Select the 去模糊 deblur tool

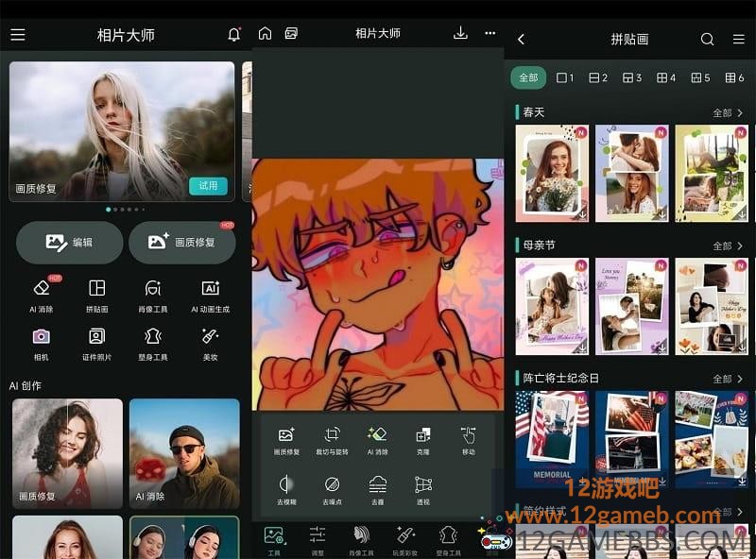point(286,490)
